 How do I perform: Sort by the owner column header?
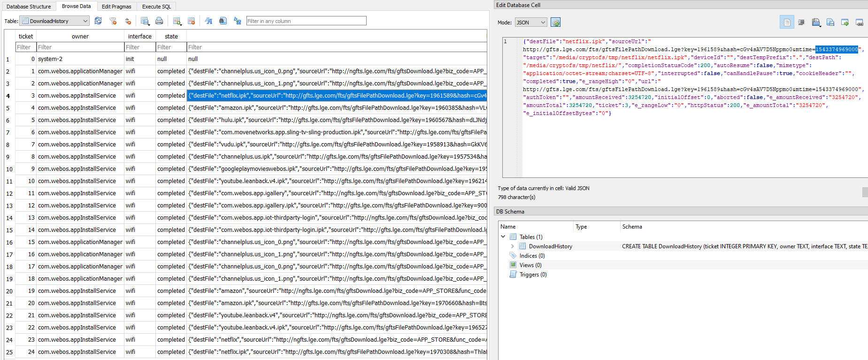(x=80, y=37)
